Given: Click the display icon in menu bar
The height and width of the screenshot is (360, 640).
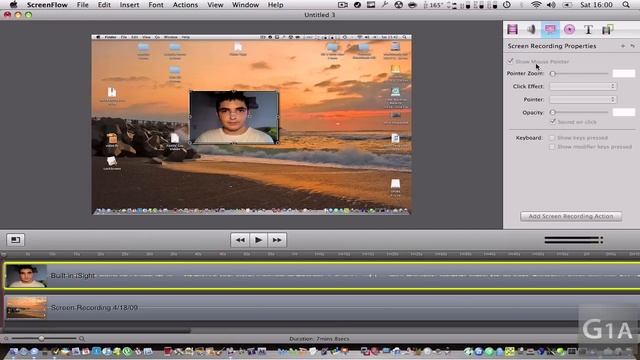Looking at the screenshot, I should [x=371, y=5].
